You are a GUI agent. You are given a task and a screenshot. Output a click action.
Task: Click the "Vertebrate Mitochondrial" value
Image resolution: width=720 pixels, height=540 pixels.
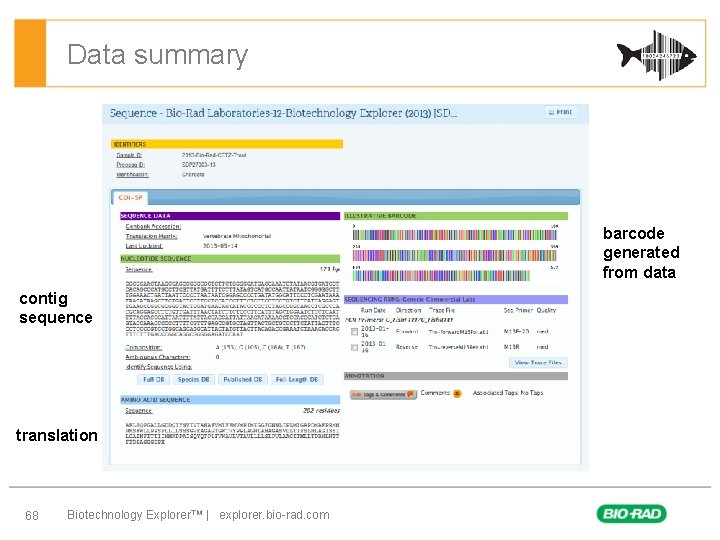[x=236, y=236]
